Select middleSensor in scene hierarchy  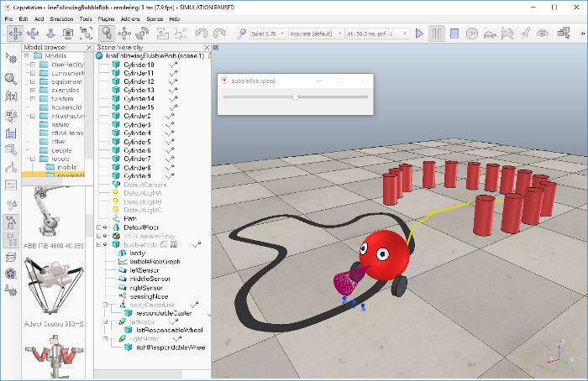tap(150, 279)
